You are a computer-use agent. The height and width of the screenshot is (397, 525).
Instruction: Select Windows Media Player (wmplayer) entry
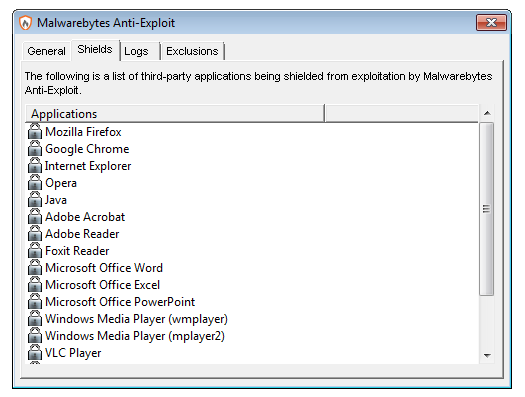[136, 319]
